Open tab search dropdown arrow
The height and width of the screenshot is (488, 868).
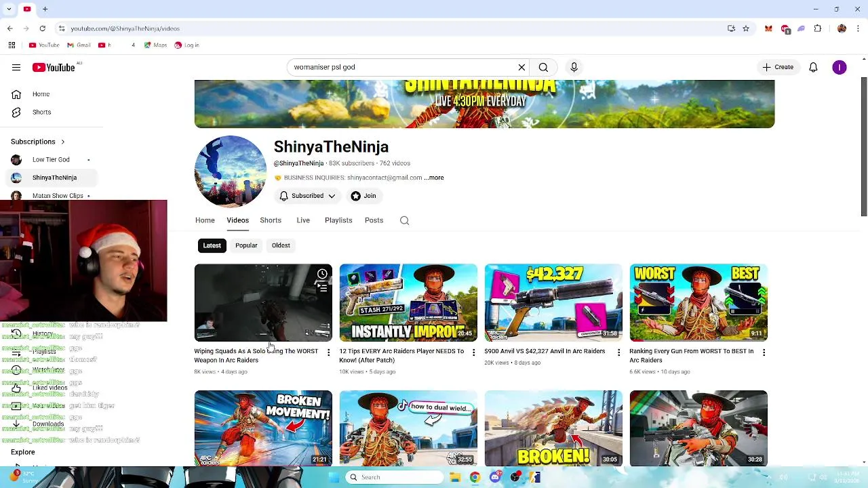9,9
